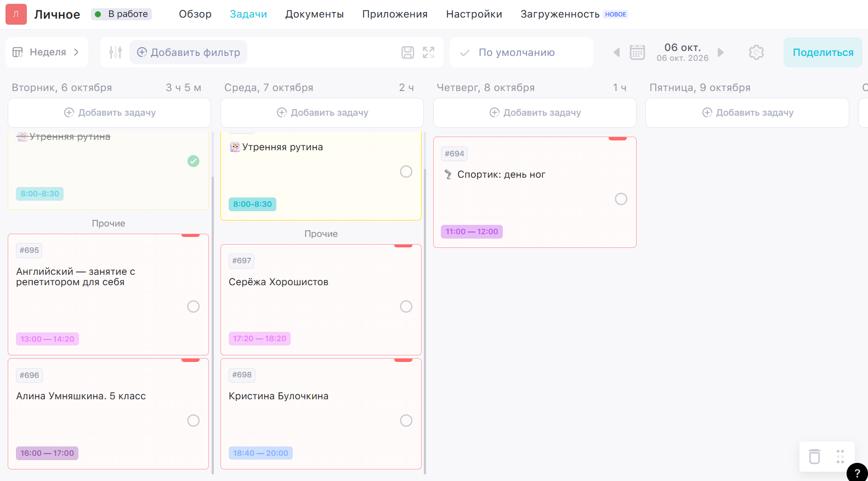Open the help question mark
The image size is (868, 481).
(x=857, y=472)
